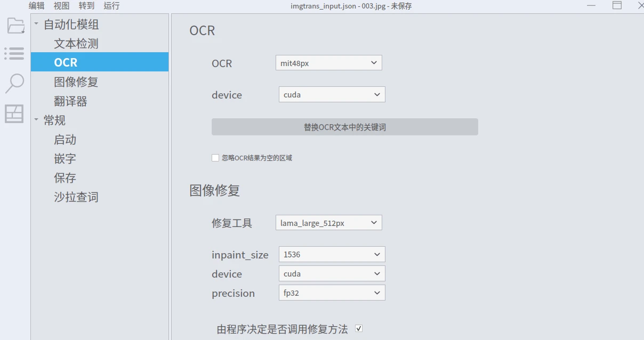This screenshot has width=644, height=340.
Task: Select 文本检测 in the settings tree
Action: click(x=76, y=44)
